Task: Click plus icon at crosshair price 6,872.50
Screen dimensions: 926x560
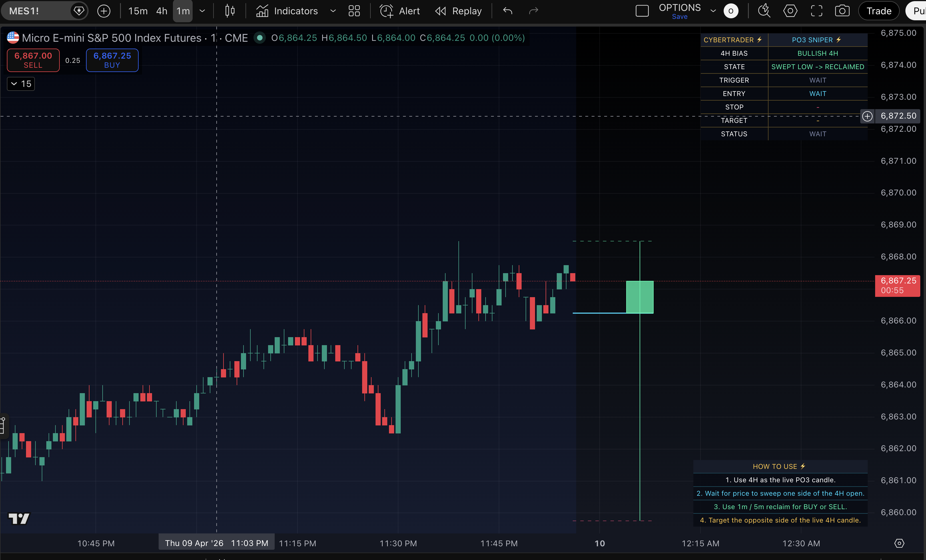Action: [x=867, y=116]
